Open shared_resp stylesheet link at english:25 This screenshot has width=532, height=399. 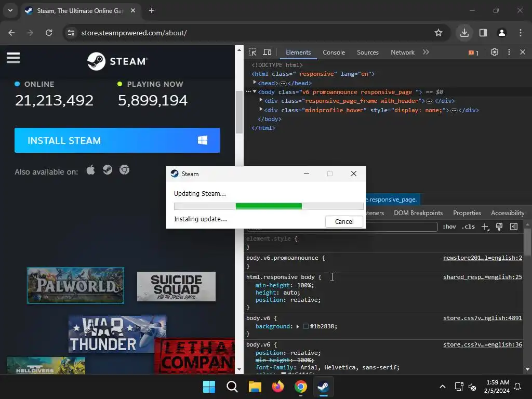click(483, 277)
